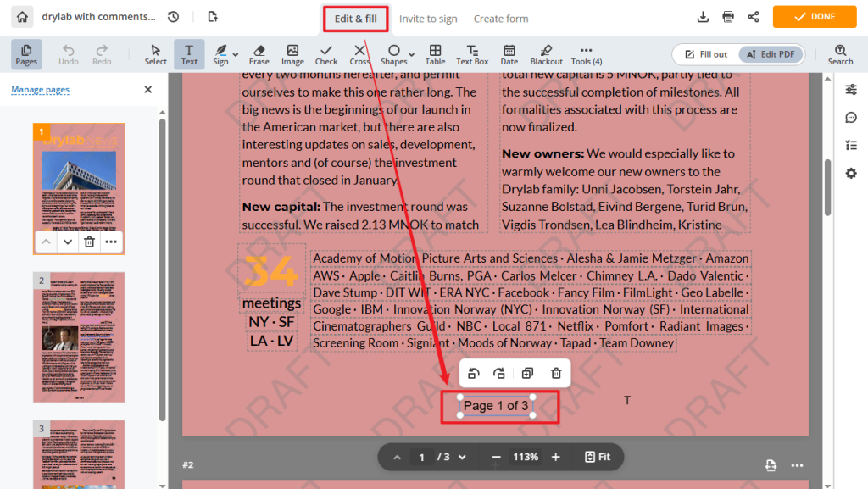Screen dimensions: 868x489
Task: Fit the page to the window
Action: point(598,457)
